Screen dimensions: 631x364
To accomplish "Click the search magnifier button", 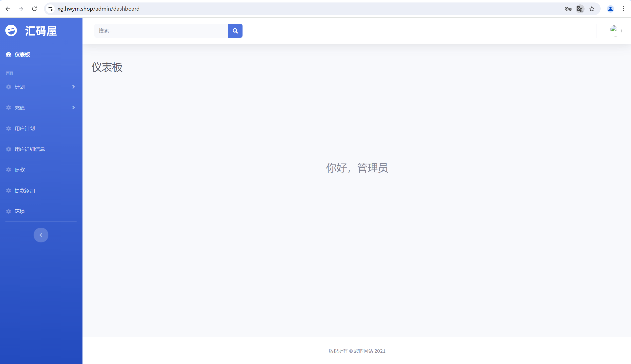I will click(x=235, y=31).
